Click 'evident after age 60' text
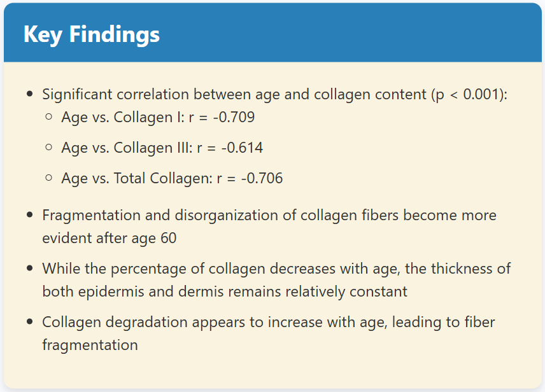The image size is (545, 392). 109,239
